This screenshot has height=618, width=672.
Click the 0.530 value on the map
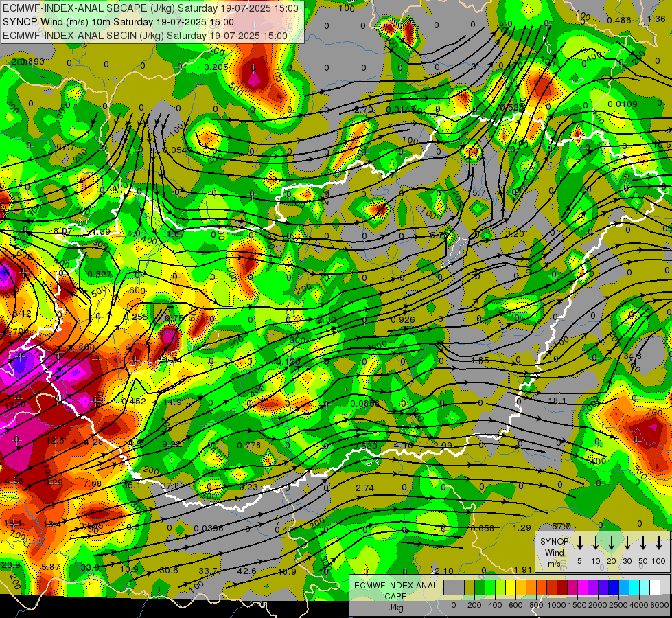coord(365,446)
